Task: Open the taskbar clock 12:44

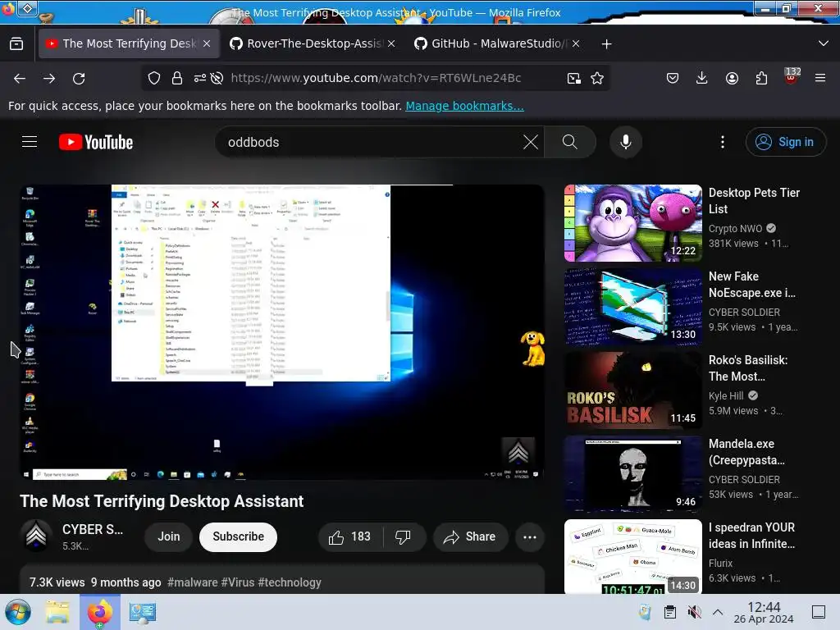Action: coord(764,612)
